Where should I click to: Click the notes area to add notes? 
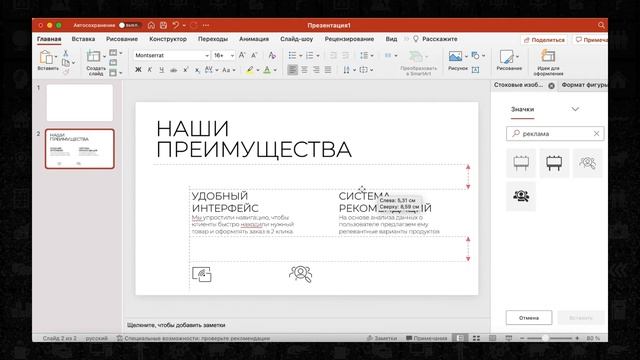pyautogui.click(x=306, y=325)
